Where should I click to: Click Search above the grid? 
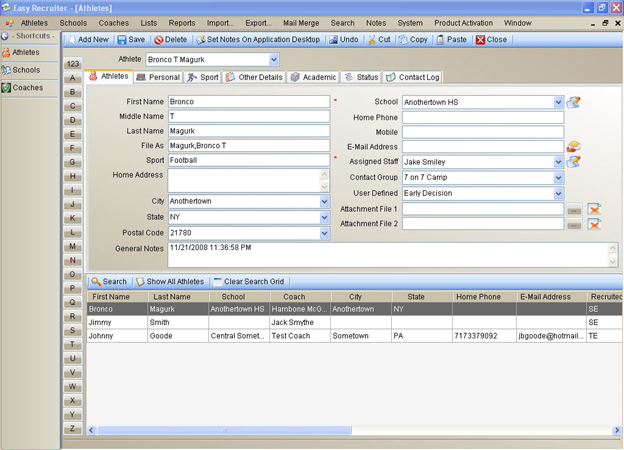109,282
